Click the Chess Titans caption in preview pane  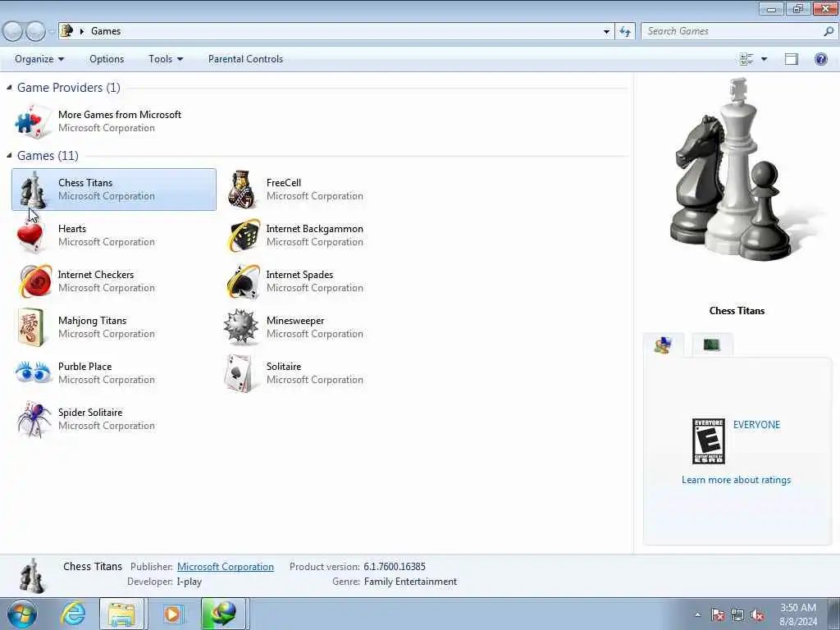[737, 311]
